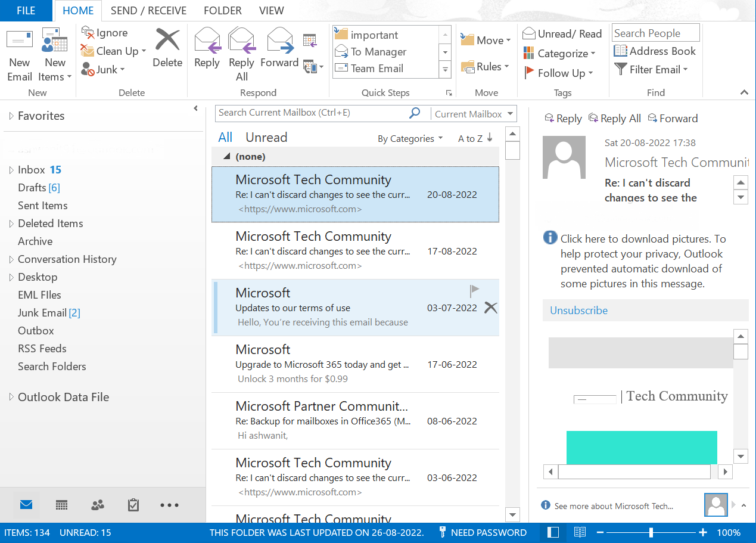Switch to Tasks view icon
The height and width of the screenshot is (543, 756).
133,505
